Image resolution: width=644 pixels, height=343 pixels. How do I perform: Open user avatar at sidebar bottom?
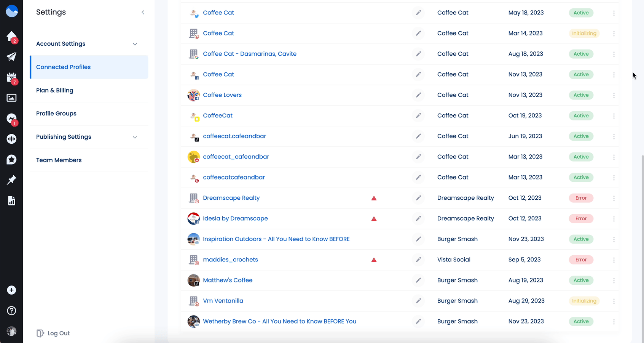pos(11,331)
